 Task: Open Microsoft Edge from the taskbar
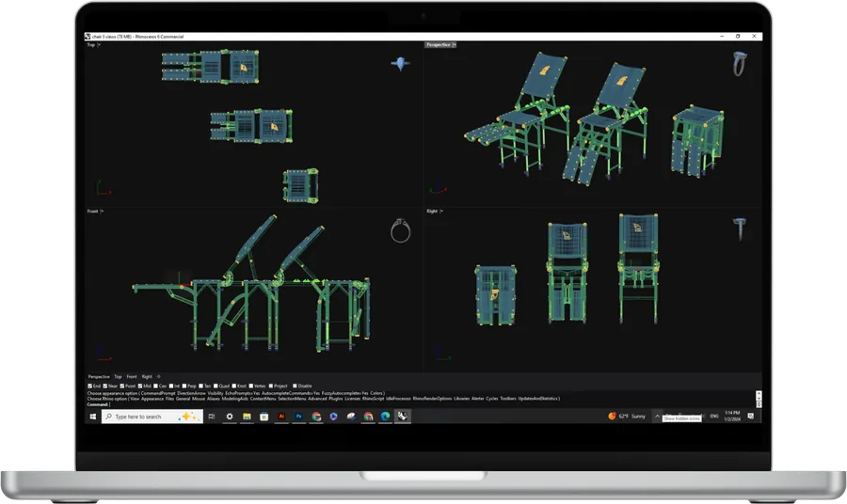385,417
